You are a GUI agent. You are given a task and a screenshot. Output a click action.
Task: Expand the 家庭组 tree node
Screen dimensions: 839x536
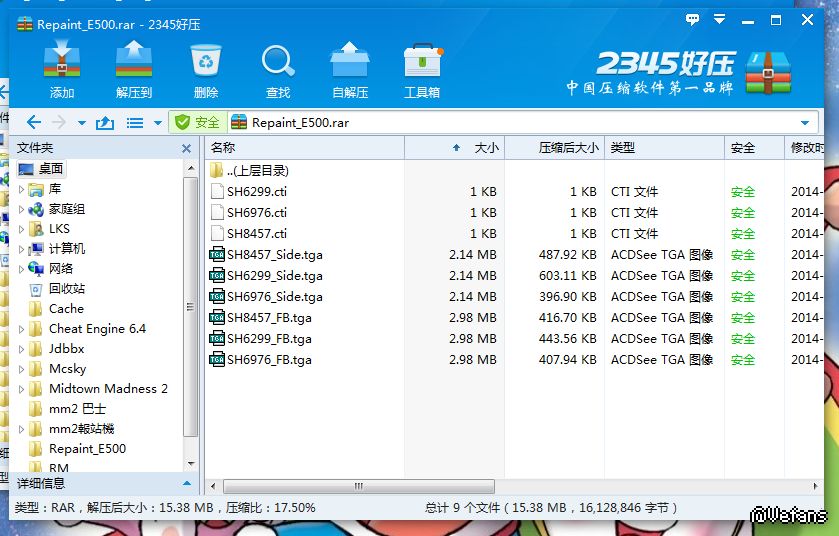click(21, 209)
